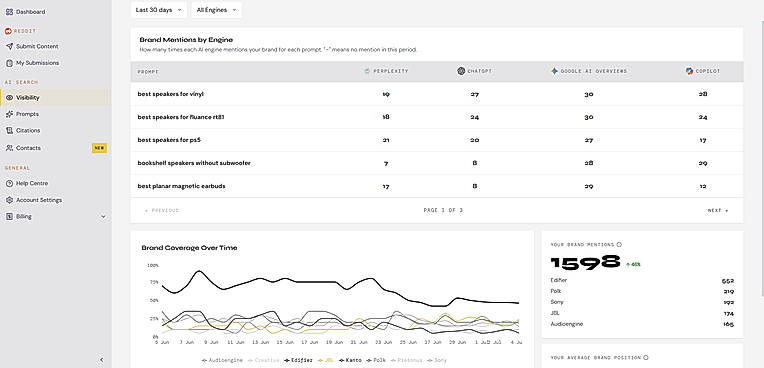Expand the Billing submenu chevron
Image resolution: width=764 pixels, height=368 pixels.
[x=103, y=216]
